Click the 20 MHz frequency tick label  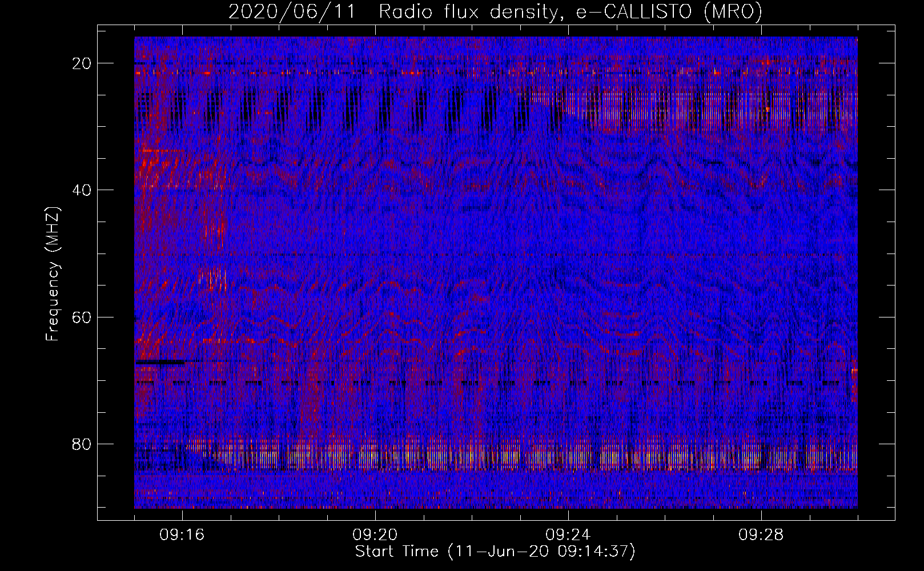click(82, 63)
